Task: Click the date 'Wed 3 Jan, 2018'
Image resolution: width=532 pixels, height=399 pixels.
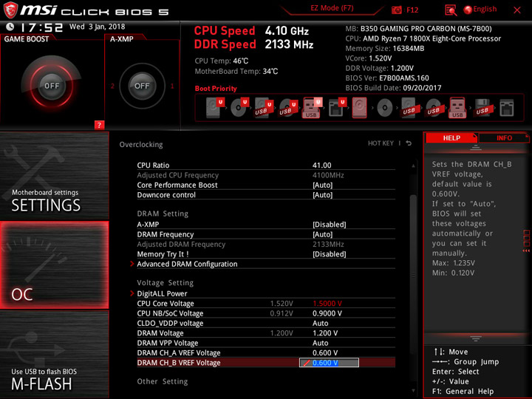Action: [x=97, y=27]
